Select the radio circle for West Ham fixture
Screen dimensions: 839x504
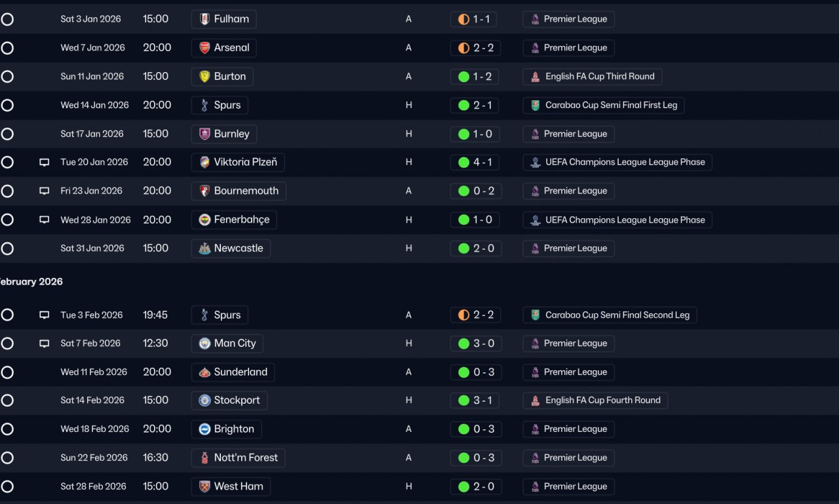[7, 486]
